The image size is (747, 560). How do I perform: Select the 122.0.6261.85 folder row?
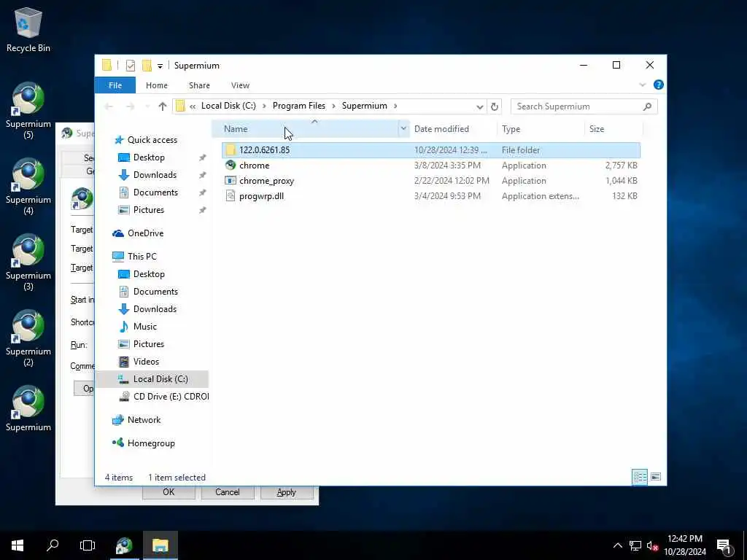coord(430,150)
